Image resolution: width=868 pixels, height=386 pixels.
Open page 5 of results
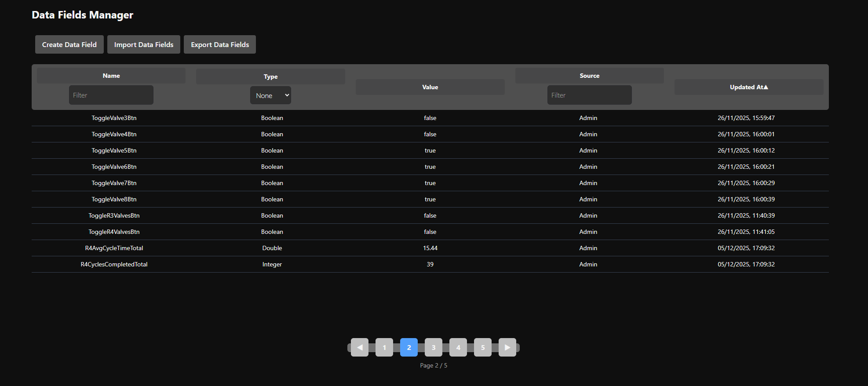(x=482, y=347)
